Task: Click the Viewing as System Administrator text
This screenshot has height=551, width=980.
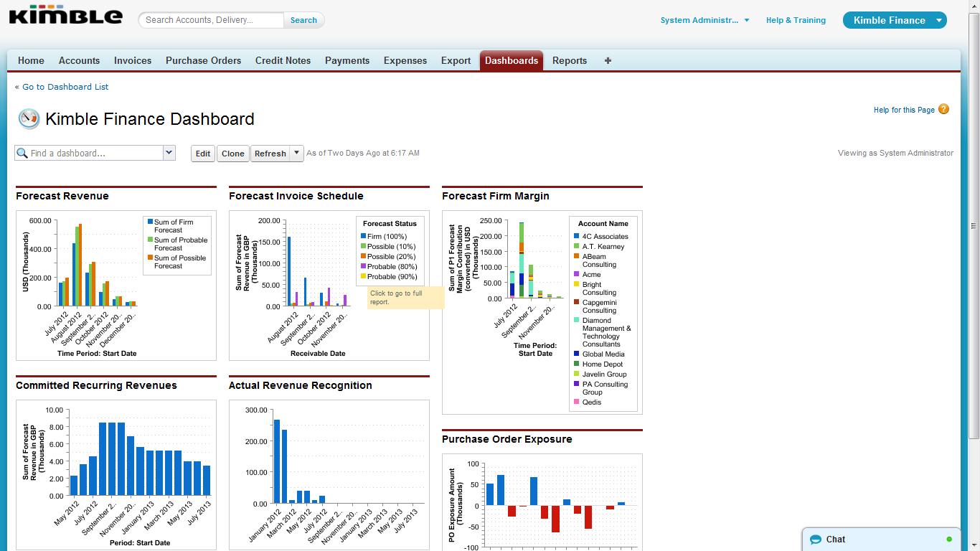Action: coord(895,153)
